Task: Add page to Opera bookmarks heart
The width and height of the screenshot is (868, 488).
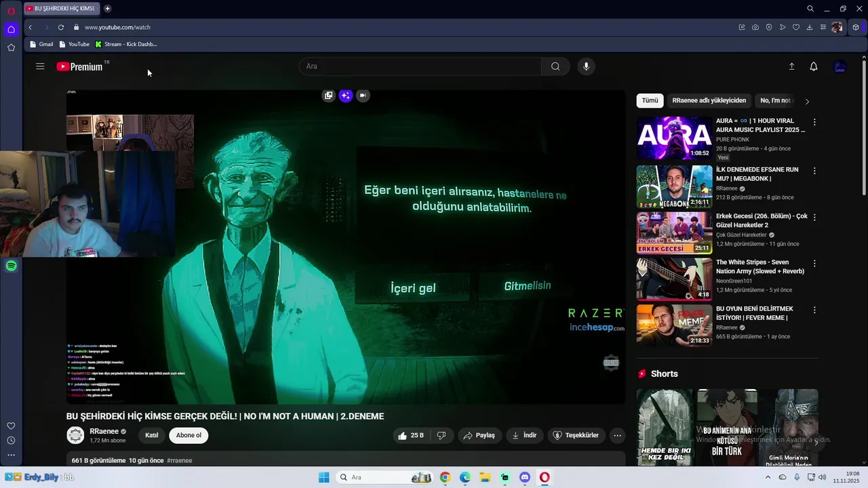Action: point(796,27)
